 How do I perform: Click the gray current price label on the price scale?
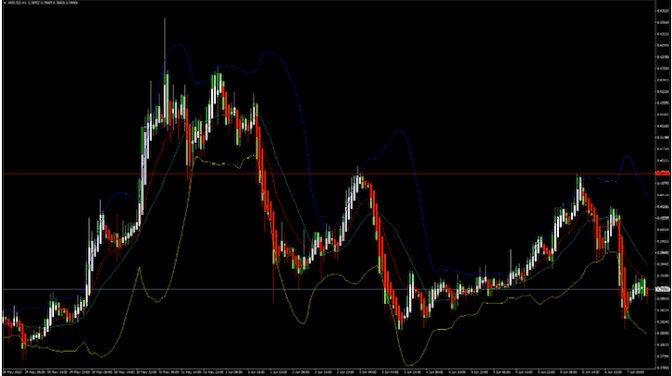(x=663, y=289)
